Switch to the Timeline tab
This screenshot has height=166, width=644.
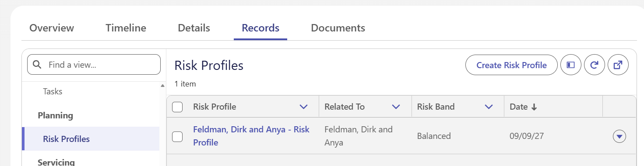pyautogui.click(x=126, y=28)
